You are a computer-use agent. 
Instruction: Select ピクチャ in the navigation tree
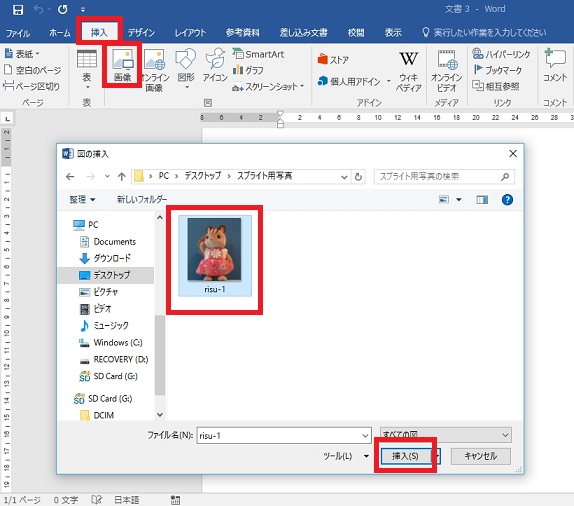pos(99,292)
